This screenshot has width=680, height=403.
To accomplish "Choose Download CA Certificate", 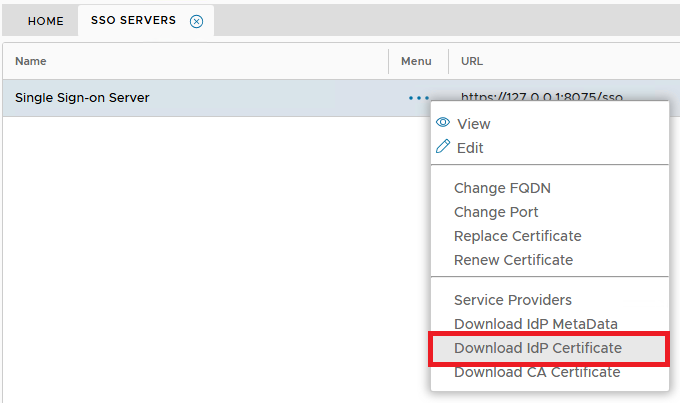I will [x=536, y=372].
